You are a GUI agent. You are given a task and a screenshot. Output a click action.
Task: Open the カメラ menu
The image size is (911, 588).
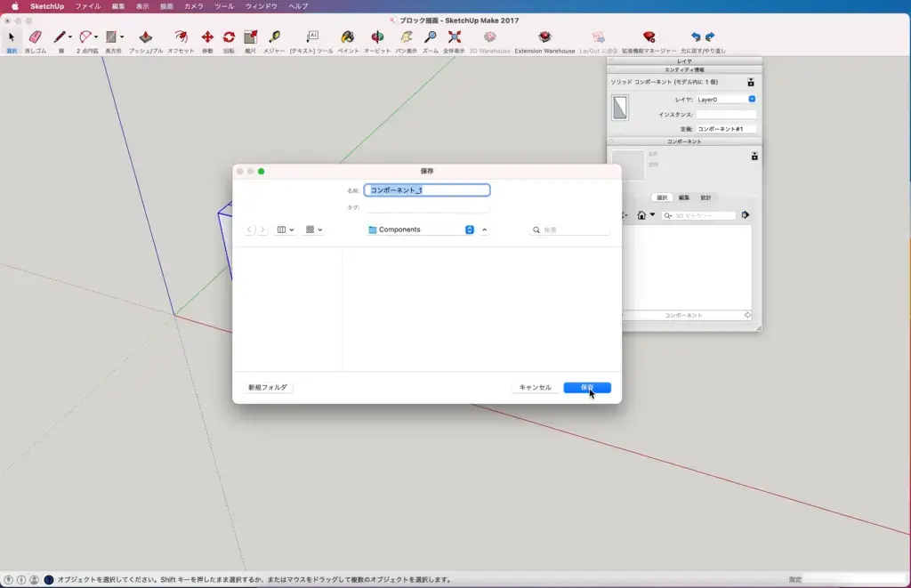pos(193,6)
